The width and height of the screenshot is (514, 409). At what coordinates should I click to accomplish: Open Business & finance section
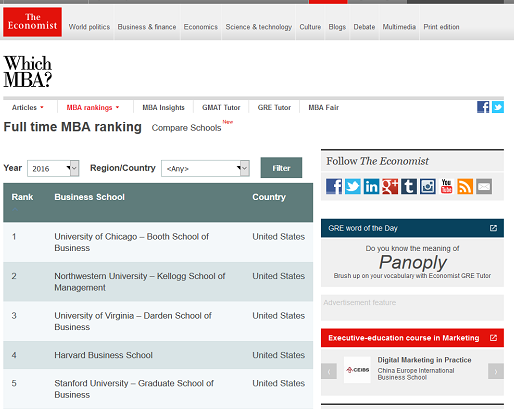(147, 27)
